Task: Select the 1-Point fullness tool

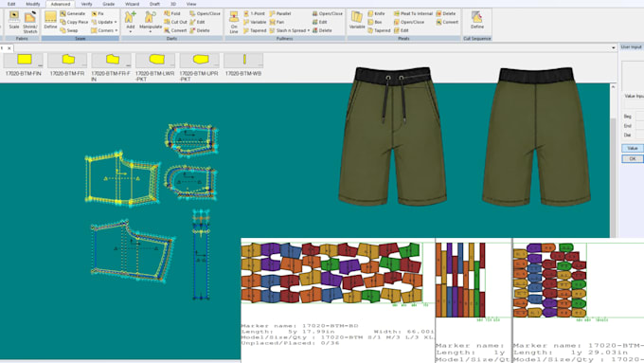Action: tap(254, 13)
